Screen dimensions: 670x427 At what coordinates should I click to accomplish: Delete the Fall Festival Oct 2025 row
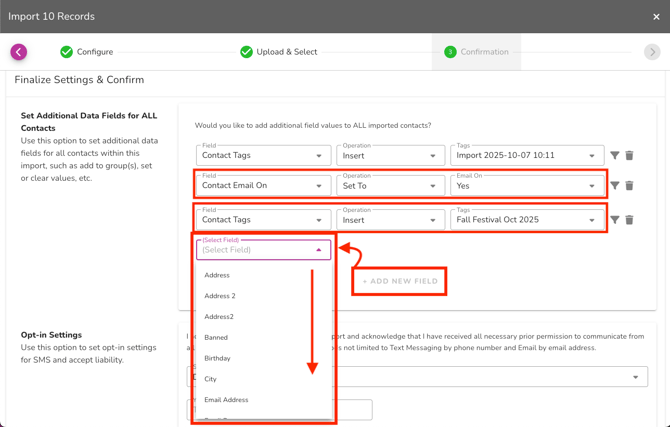[629, 220]
